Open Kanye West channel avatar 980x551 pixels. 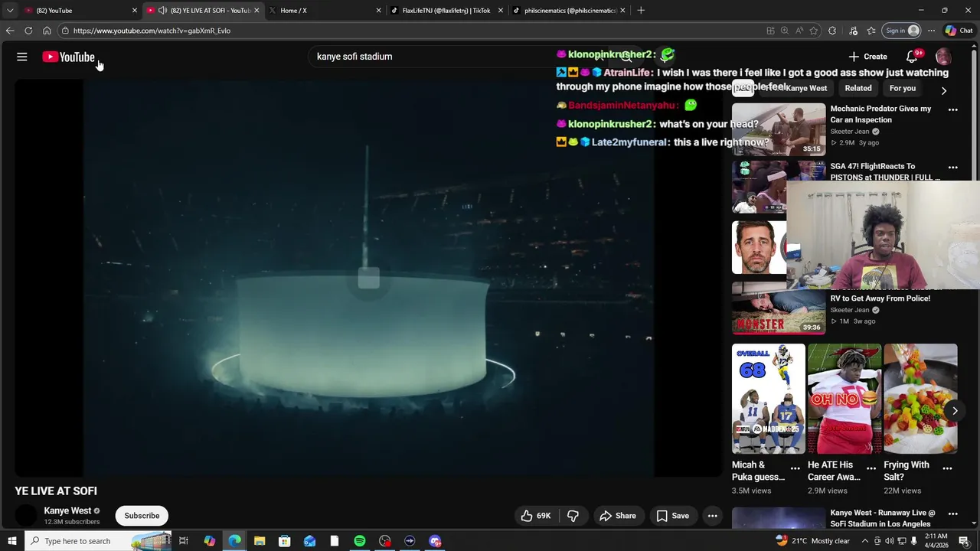(x=26, y=516)
